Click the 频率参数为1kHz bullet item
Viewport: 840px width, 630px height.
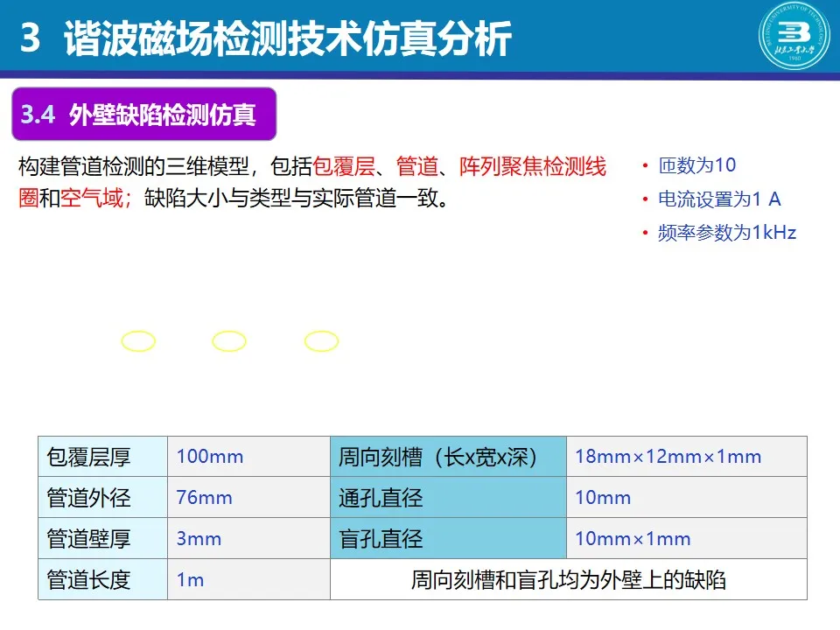[x=726, y=233]
